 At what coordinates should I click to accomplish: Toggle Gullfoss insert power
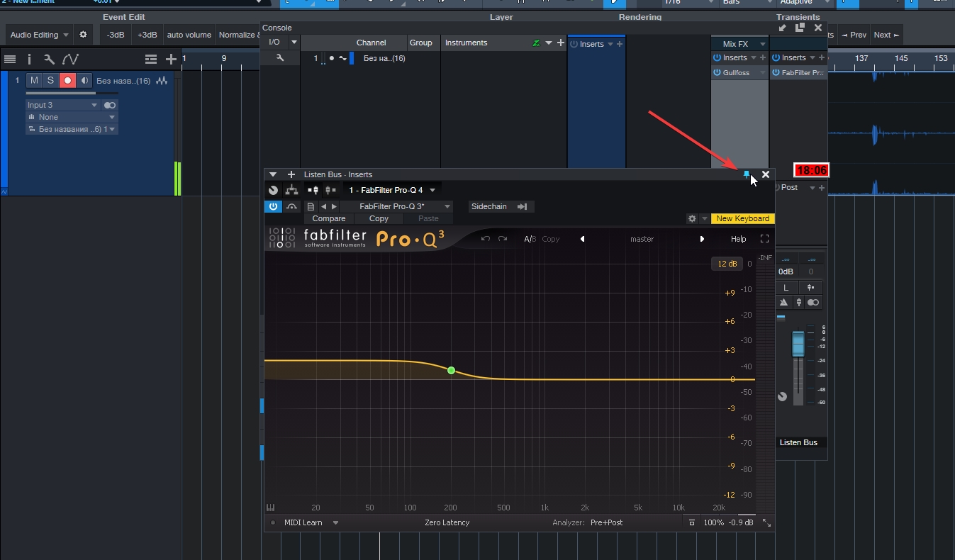coord(717,72)
